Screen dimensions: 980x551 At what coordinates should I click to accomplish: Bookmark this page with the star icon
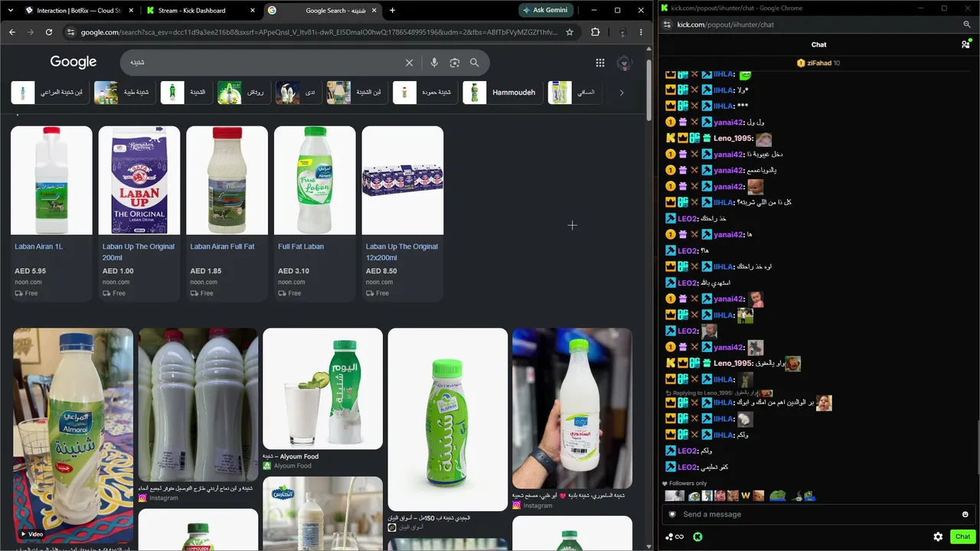[570, 32]
